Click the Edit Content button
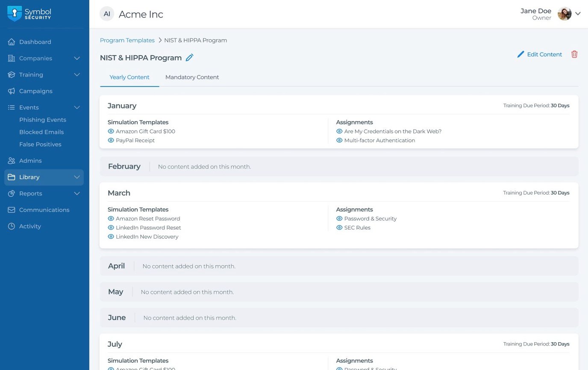Image resolution: width=588 pixels, height=370 pixels. [540, 54]
